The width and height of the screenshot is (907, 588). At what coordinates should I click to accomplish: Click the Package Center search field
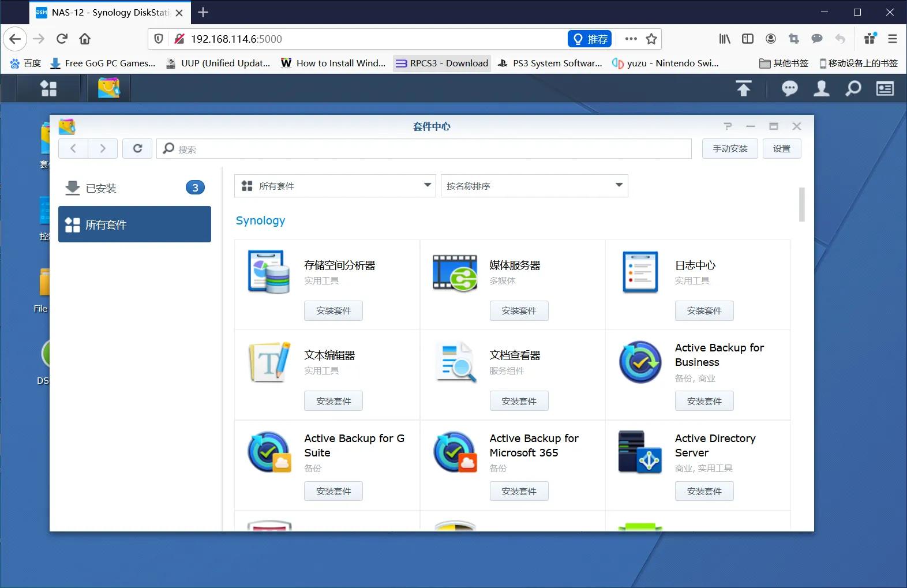click(424, 148)
